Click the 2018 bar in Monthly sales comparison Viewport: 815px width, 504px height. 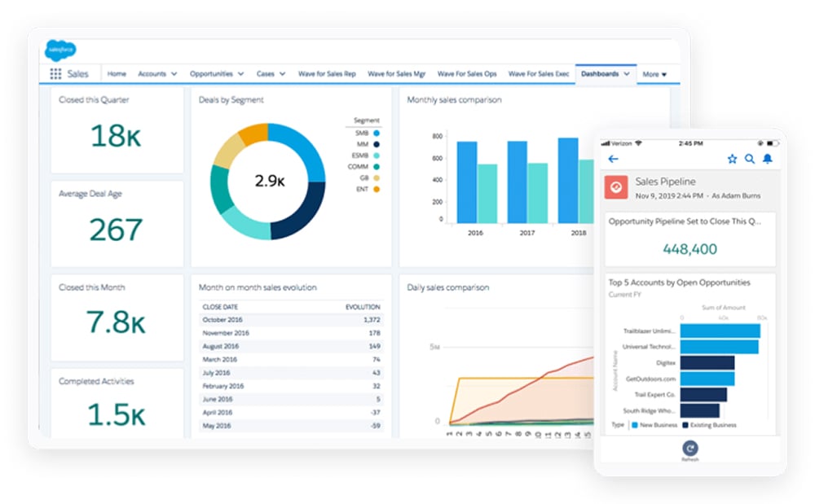pos(569,183)
